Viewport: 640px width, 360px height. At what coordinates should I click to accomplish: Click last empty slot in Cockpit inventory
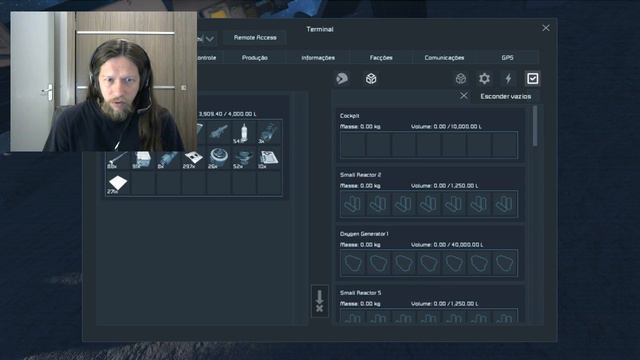point(505,145)
